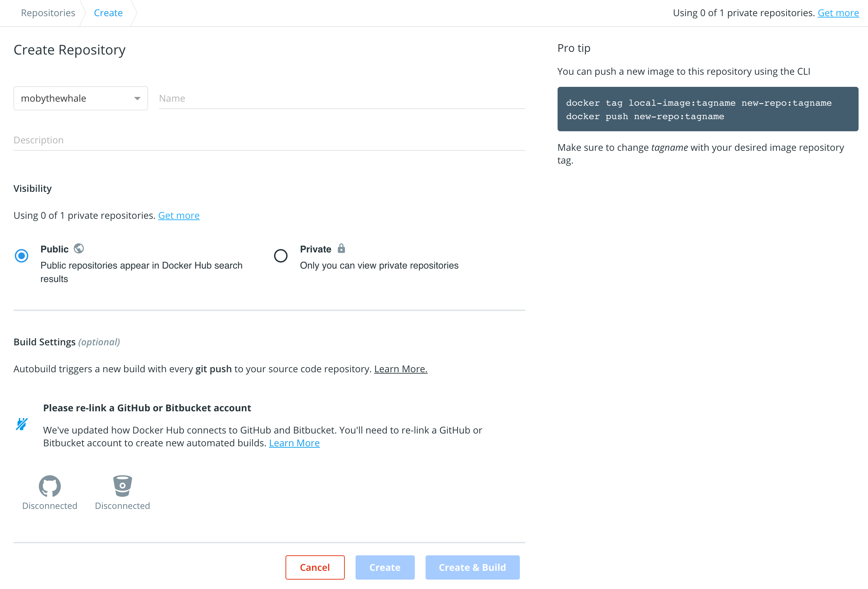Click the Create button

pyautogui.click(x=384, y=567)
